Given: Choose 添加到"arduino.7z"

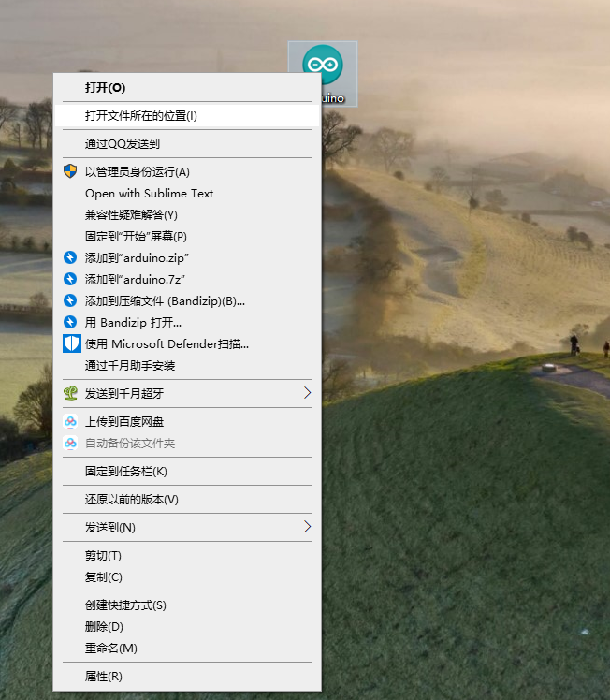Looking at the screenshot, I should pyautogui.click(x=187, y=279).
